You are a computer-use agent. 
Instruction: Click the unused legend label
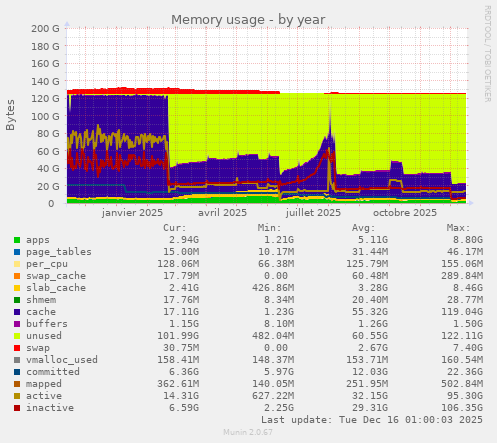44,336
